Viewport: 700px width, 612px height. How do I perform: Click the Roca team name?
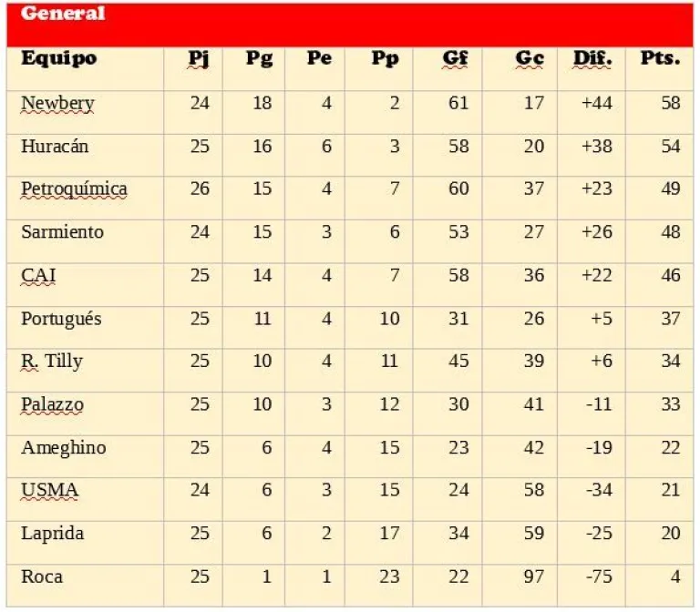(42, 576)
